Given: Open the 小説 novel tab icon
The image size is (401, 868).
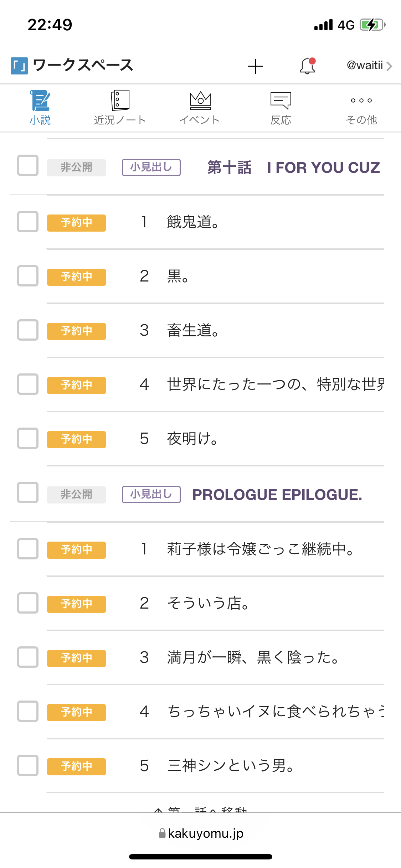Looking at the screenshot, I should click(40, 101).
